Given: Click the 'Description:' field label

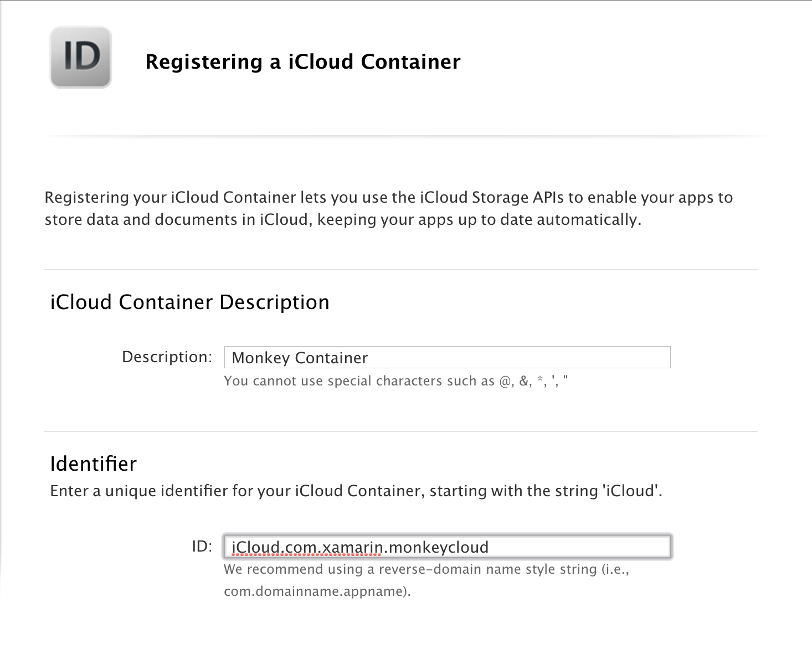Looking at the screenshot, I should click(x=167, y=357).
